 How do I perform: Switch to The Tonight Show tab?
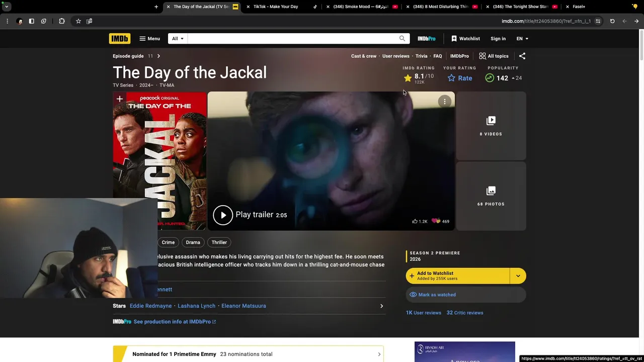521,7
